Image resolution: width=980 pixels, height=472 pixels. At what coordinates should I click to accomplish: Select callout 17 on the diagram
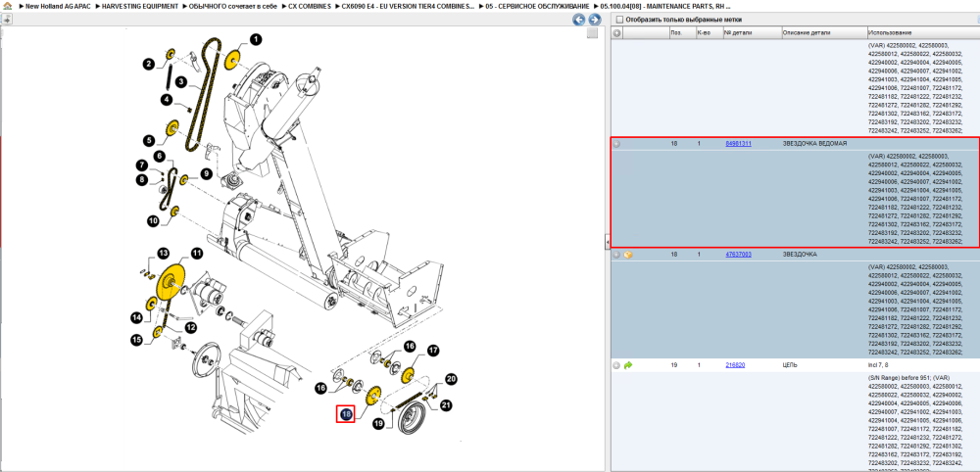(x=432, y=351)
